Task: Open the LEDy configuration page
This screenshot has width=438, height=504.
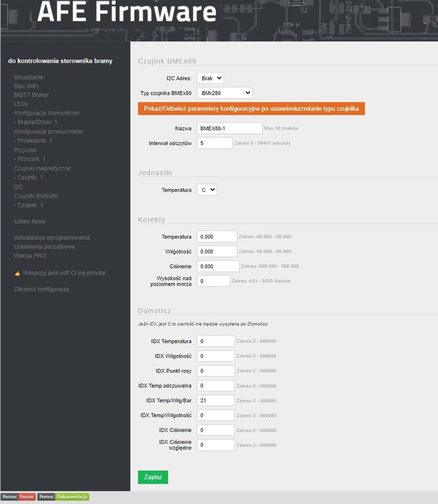Action: (21, 104)
